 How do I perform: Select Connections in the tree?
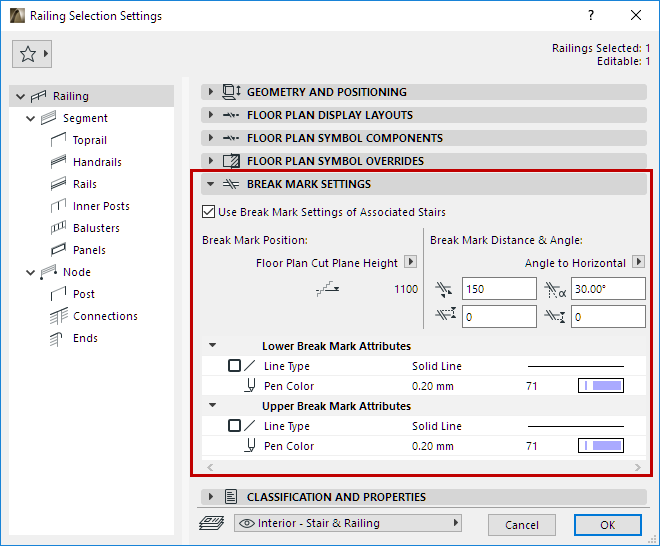pyautogui.click(x=105, y=316)
